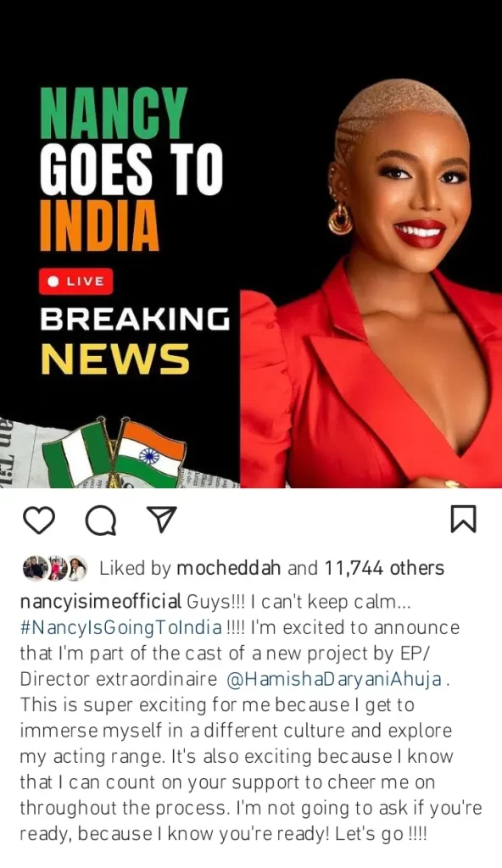The height and width of the screenshot is (868, 502).
Task: Save post with bookmark icon
Action: click(x=463, y=520)
